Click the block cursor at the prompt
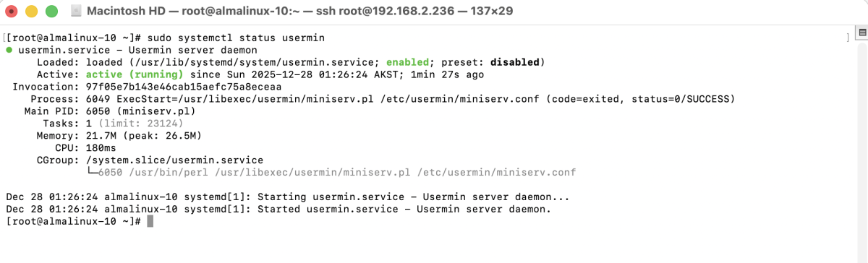 [150, 221]
